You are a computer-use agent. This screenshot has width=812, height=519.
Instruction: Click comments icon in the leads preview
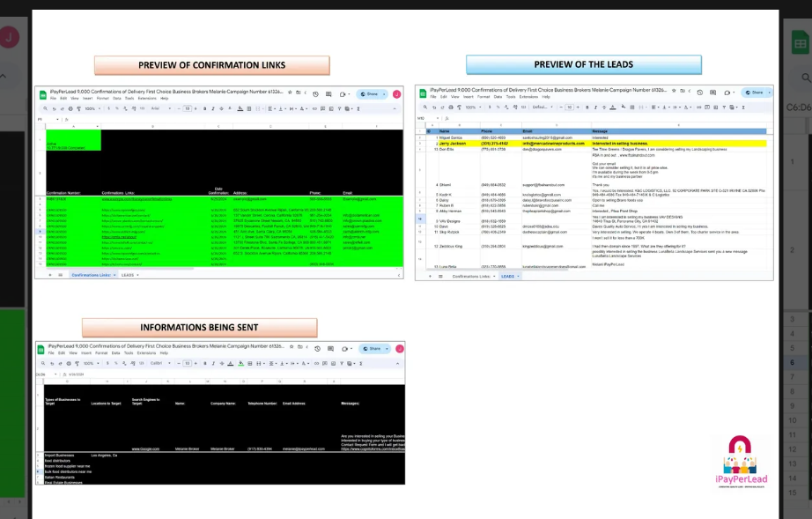click(x=712, y=93)
